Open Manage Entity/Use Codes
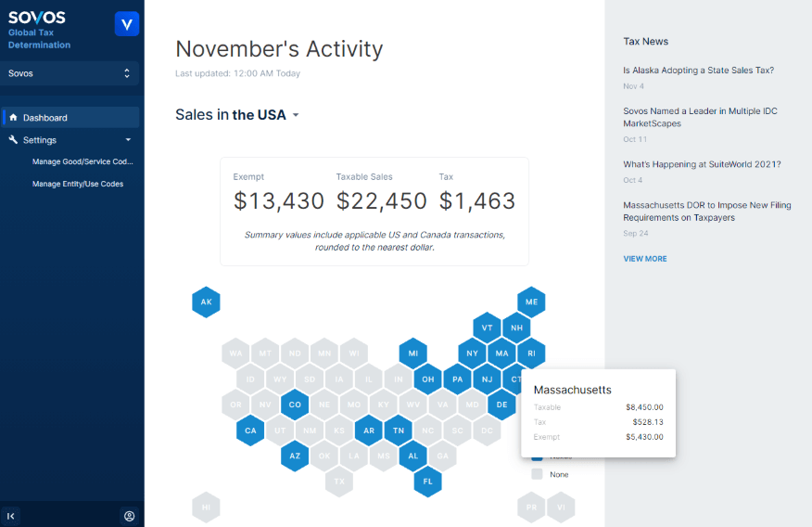The image size is (812, 527). pos(78,184)
